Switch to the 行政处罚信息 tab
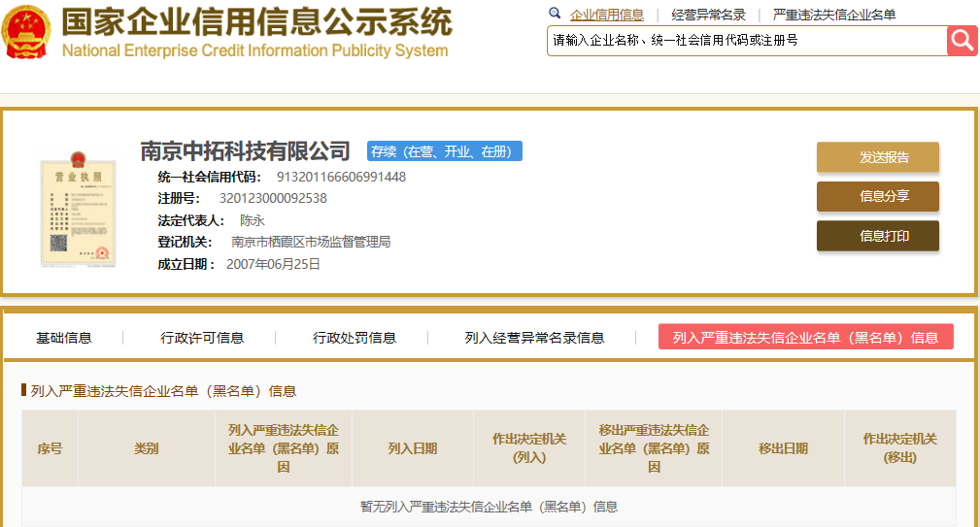This screenshot has width=980, height=527. [355, 338]
